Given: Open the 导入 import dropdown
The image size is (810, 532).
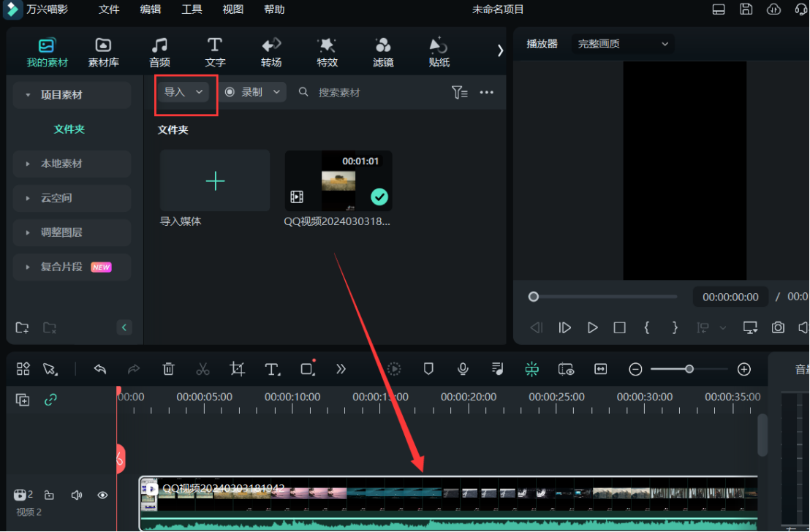Looking at the screenshot, I should pyautogui.click(x=183, y=92).
